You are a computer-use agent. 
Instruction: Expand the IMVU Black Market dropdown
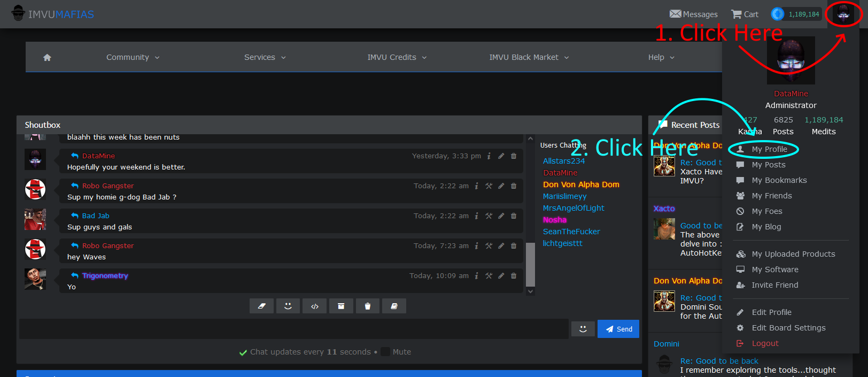[x=529, y=57]
